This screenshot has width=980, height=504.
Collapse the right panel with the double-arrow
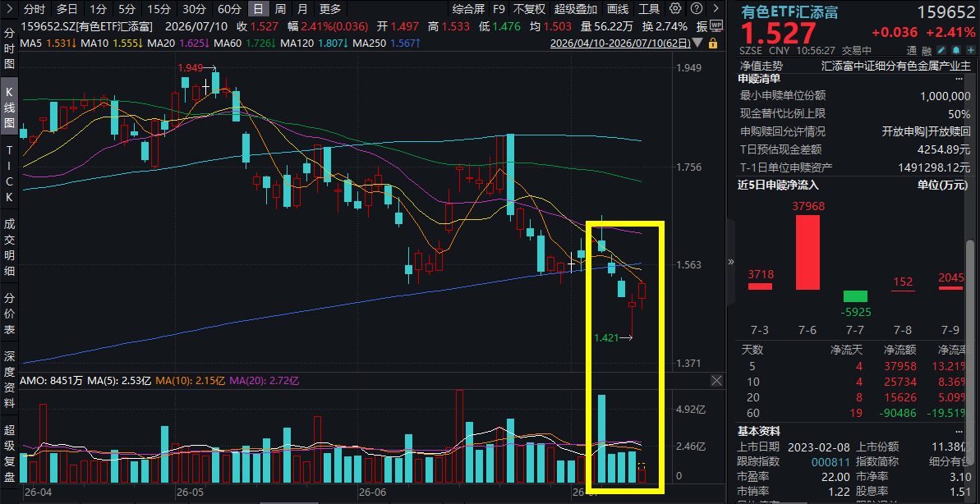(731, 262)
